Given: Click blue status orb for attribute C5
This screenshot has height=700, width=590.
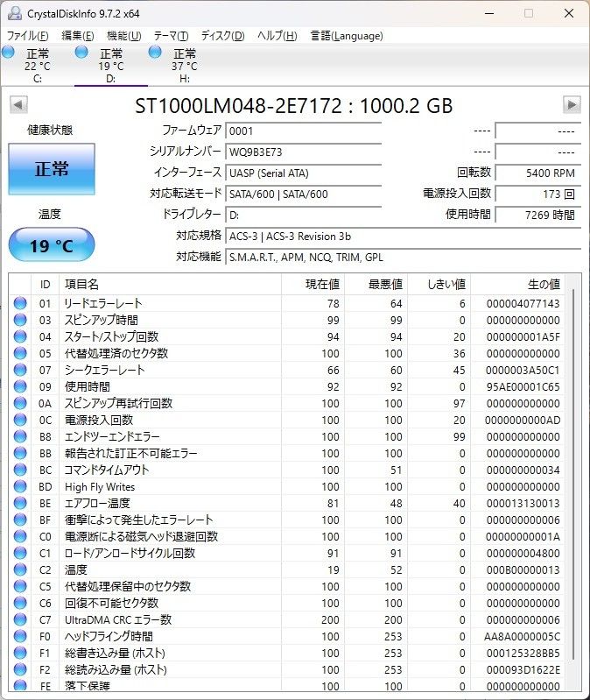Looking at the screenshot, I should [20, 586].
